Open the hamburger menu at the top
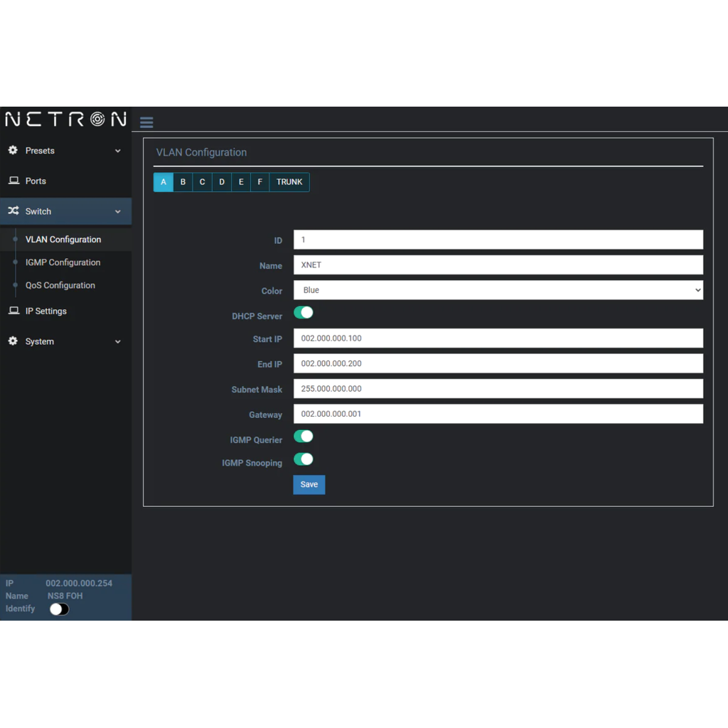Image resolution: width=728 pixels, height=728 pixels. [146, 122]
